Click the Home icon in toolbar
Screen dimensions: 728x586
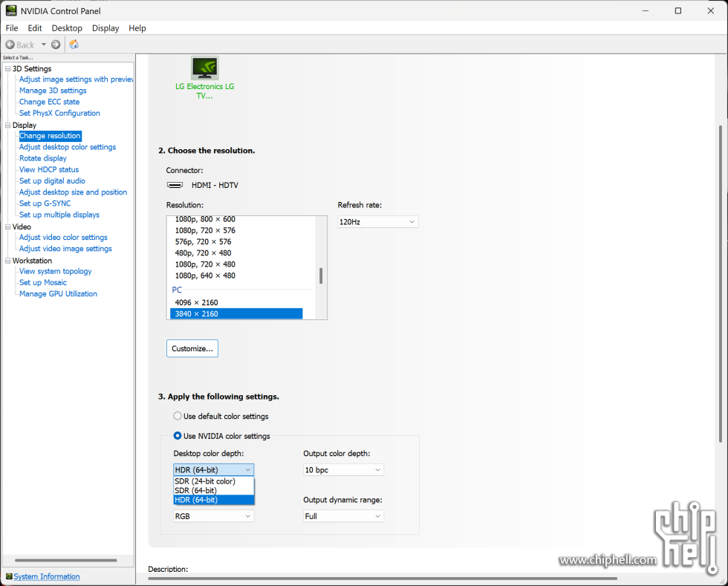point(74,45)
